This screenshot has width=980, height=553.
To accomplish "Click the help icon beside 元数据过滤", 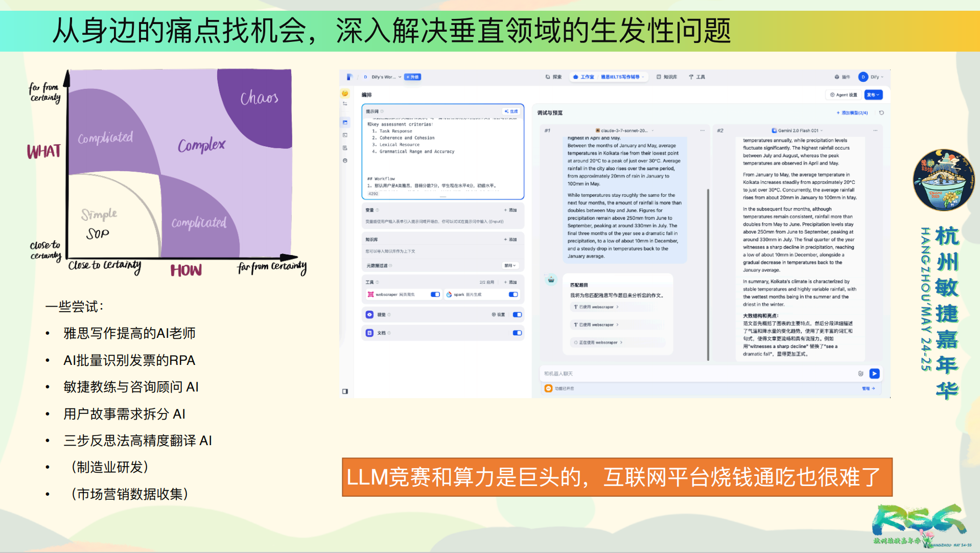I will pos(391,266).
